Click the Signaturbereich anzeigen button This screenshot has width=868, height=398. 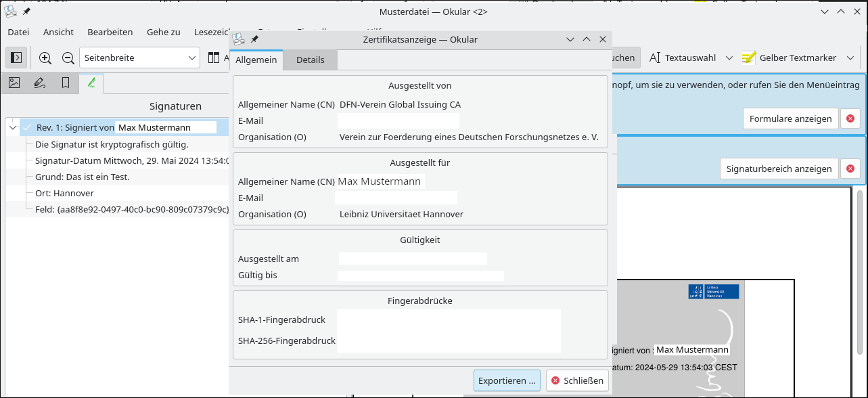pyautogui.click(x=779, y=169)
